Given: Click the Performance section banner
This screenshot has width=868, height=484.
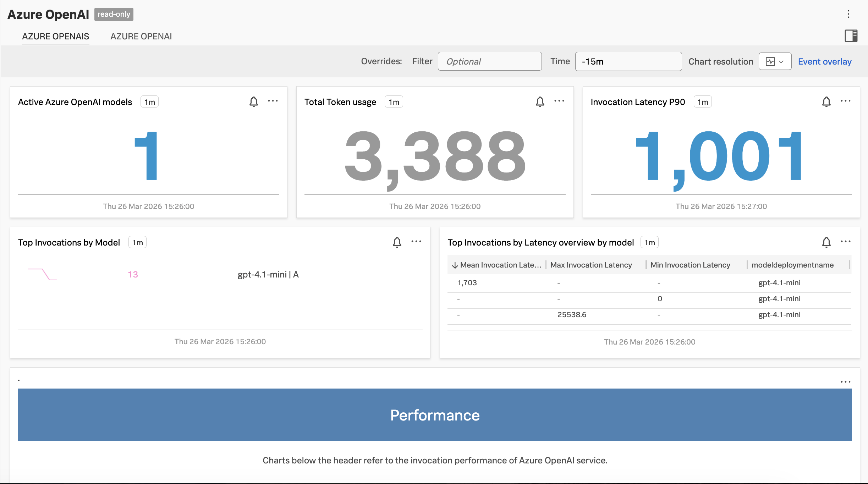Looking at the screenshot, I should coord(435,415).
